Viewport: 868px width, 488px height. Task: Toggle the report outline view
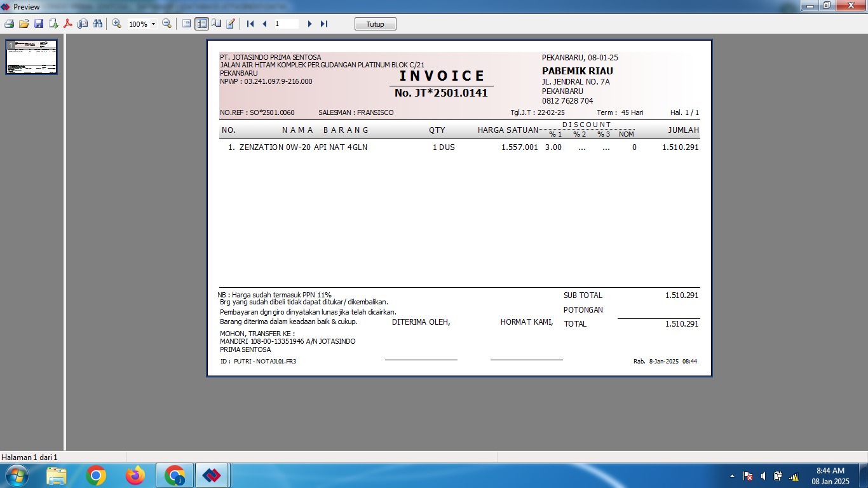click(x=186, y=24)
